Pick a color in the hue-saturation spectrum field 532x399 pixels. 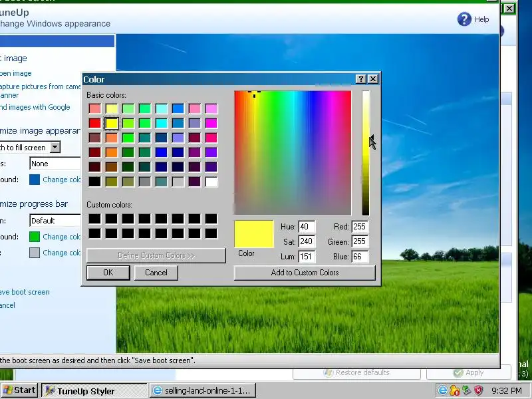click(293, 153)
